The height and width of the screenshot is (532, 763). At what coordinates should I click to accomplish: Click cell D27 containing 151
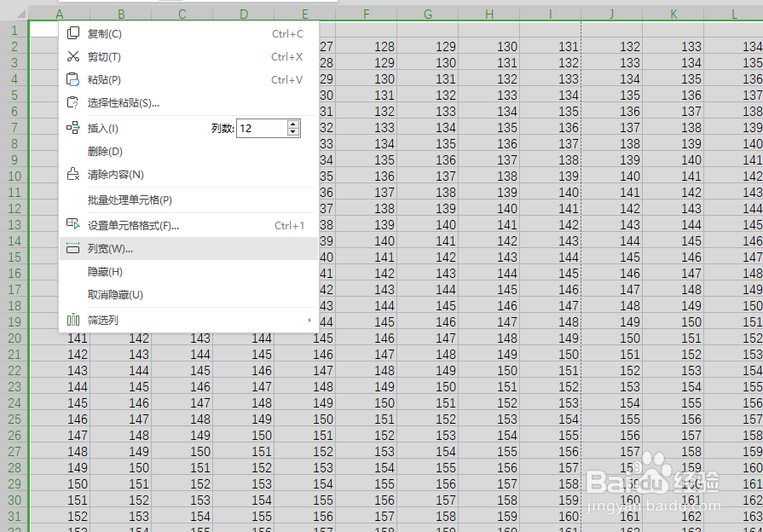pyautogui.click(x=243, y=452)
